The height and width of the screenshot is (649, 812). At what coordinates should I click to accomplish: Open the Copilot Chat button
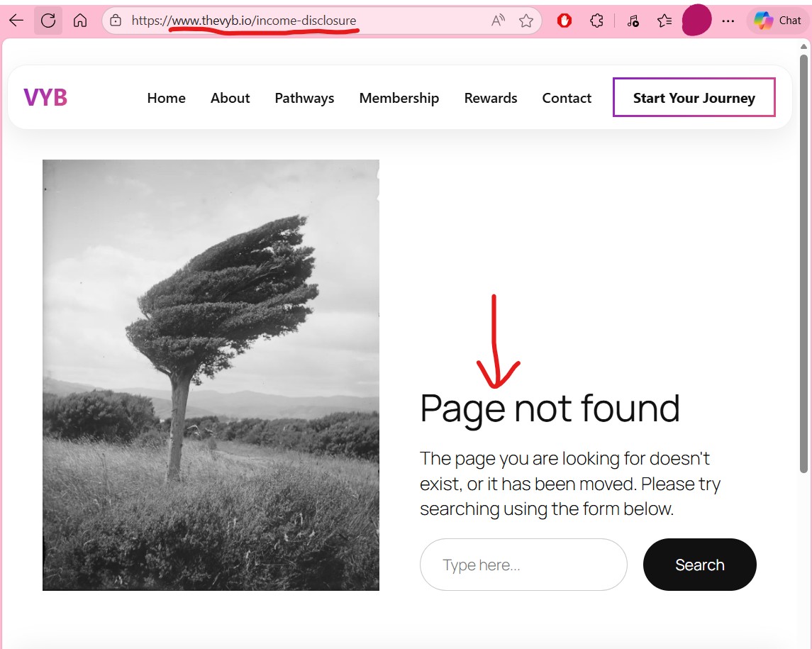tap(778, 21)
